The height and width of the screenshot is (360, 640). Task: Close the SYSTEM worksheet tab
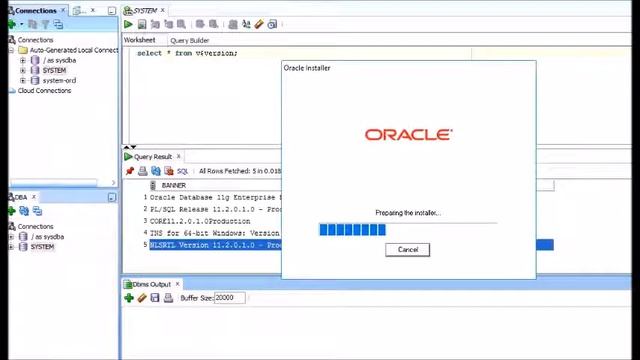click(163, 10)
